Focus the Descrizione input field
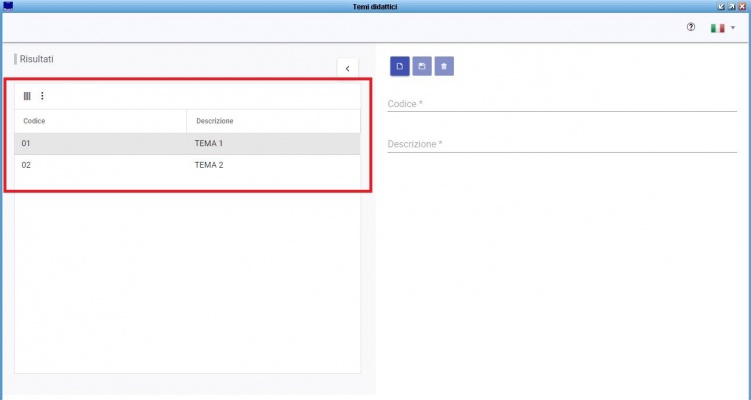 click(x=562, y=144)
